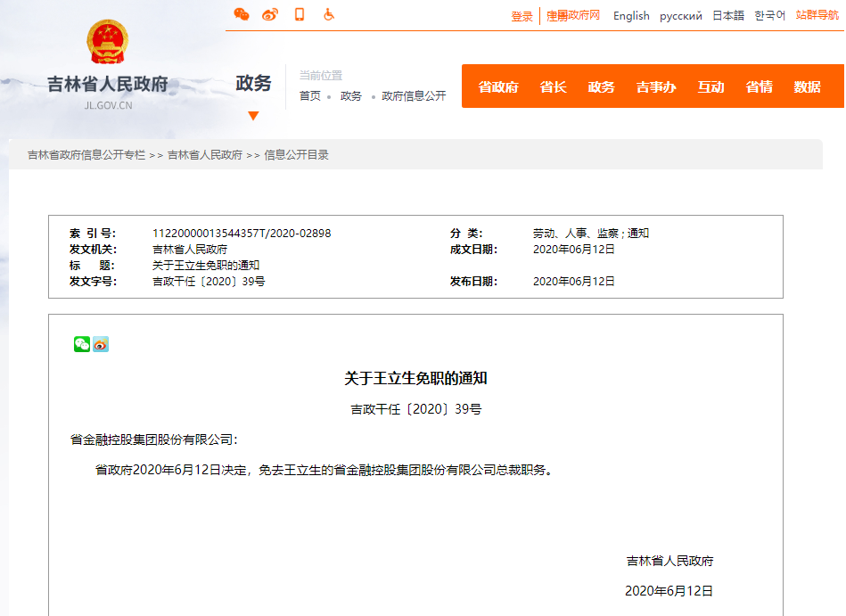Screen dimensions: 846x616
Task: Open 政府信息公开 breadcrumb link
Action: pyautogui.click(x=414, y=96)
